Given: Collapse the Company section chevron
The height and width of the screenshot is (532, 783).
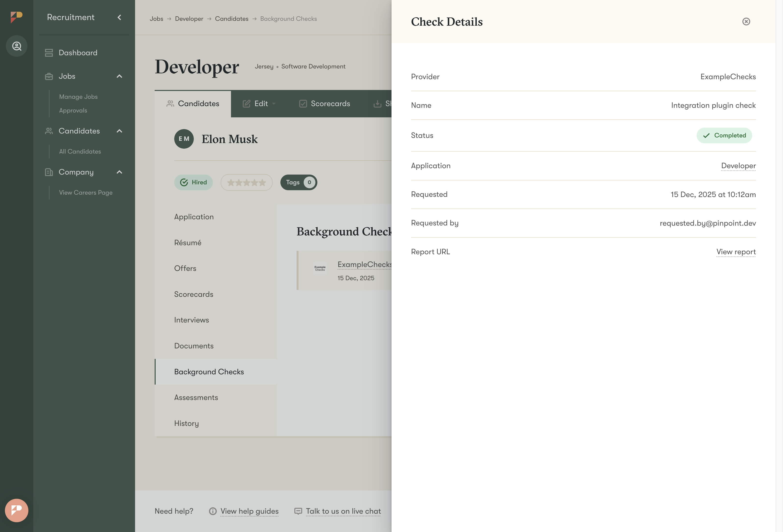Looking at the screenshot, I should pyautogui.click(x=119, y=172).
